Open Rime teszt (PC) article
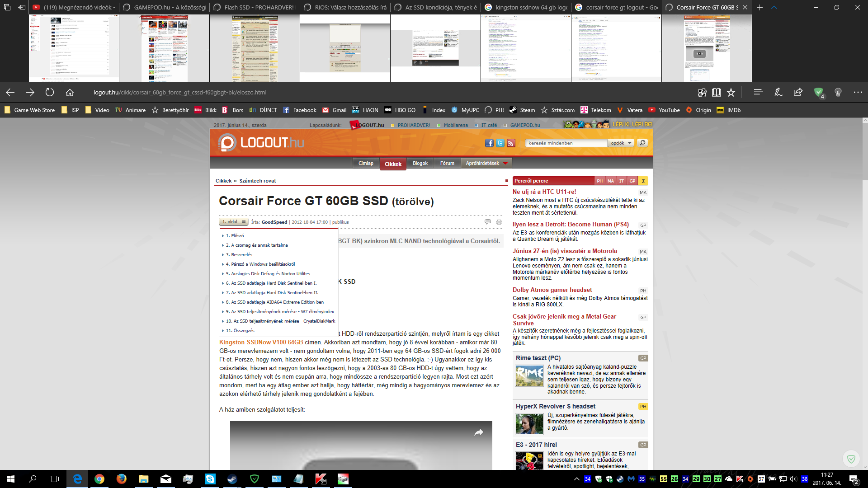Viewport: 868px width, 488px height. [538, 358]
